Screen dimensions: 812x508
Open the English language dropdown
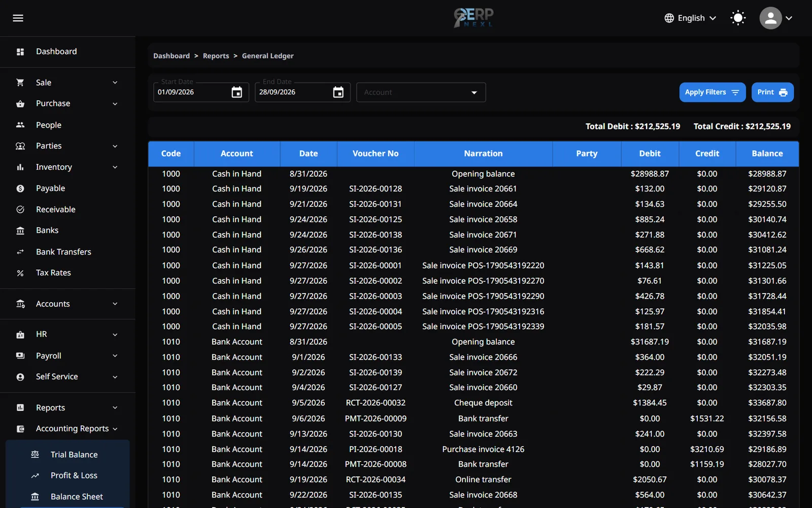pyautogui.click(x=691, y=18)
